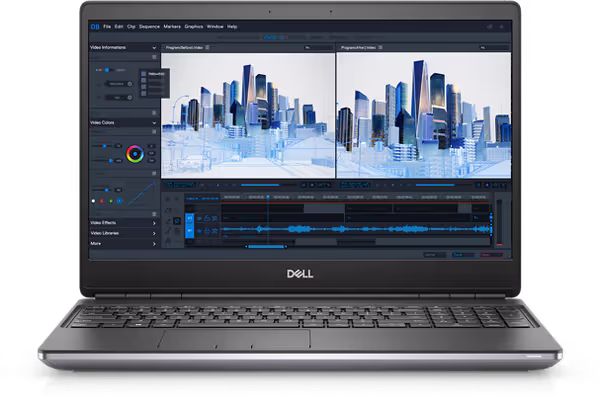The width and height of the screenshot is (600, 397).
Task: Click the crossed-tools icon on lower track
Action: pyautogui.click(x=215, y=231)
